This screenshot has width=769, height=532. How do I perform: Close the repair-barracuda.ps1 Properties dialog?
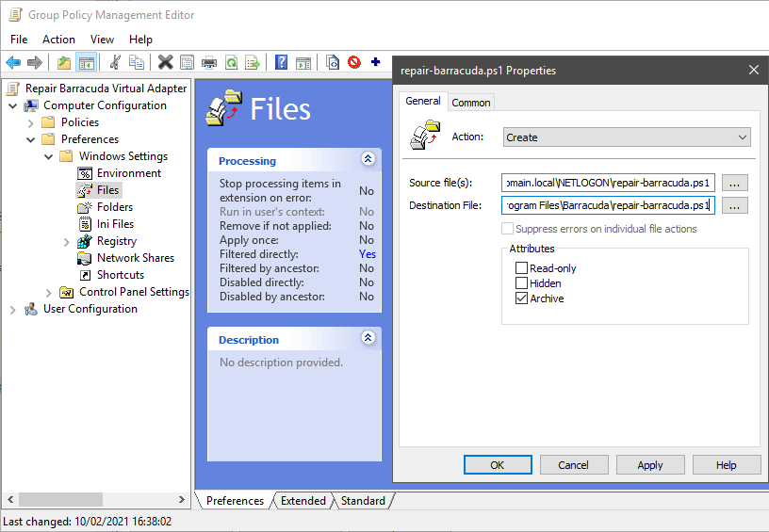(754, 70)
